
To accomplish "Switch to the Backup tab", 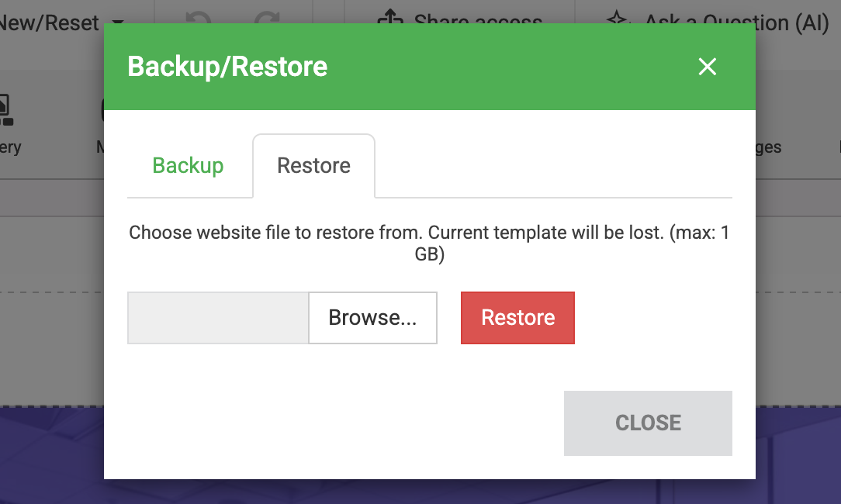I will (188, 165).
